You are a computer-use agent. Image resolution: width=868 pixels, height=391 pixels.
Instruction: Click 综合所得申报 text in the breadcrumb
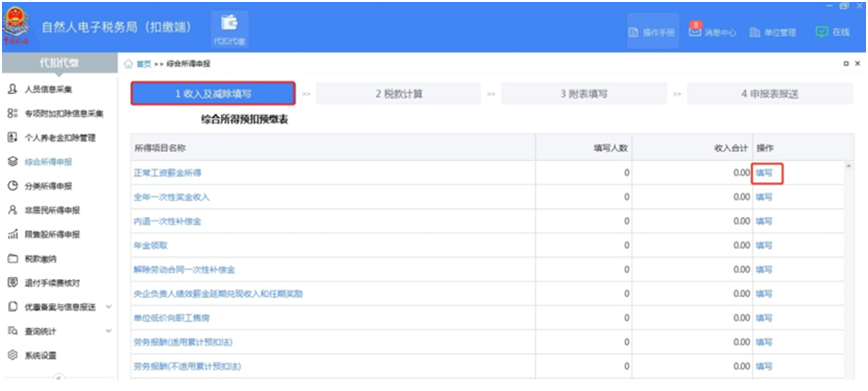click(188, 64)
